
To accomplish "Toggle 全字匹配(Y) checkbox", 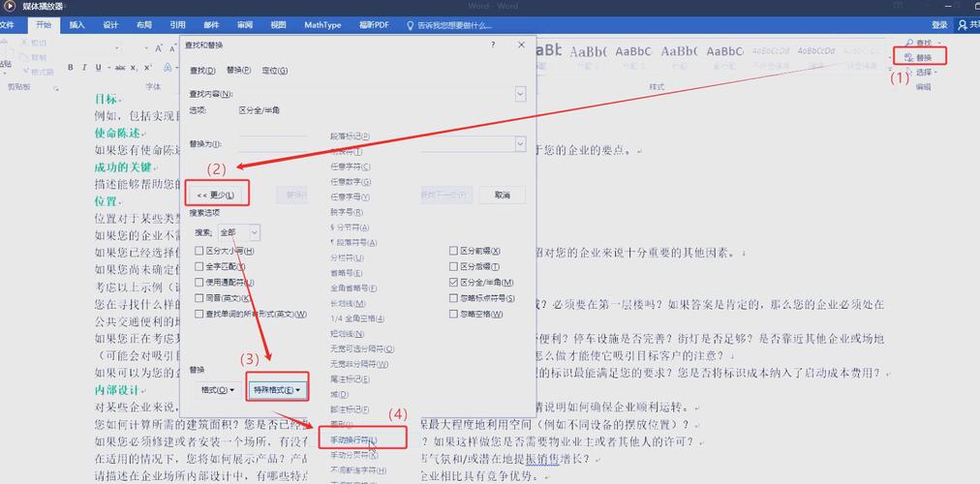I will point(199,266).
